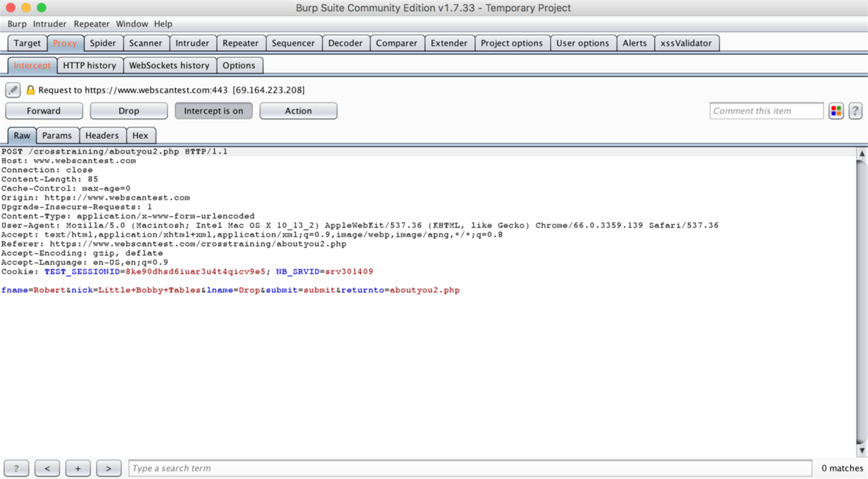Image resolution: width=868 pixels, height=479 pixels.
Task: Switch to the Comparer tab
Action: pyautogui.click(x=397, y=43)
